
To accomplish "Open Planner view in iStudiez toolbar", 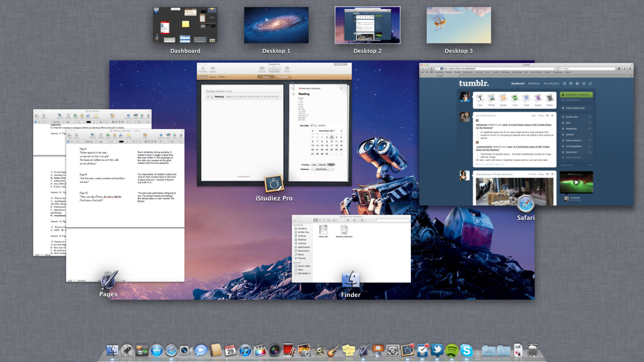I will [287, 69].
